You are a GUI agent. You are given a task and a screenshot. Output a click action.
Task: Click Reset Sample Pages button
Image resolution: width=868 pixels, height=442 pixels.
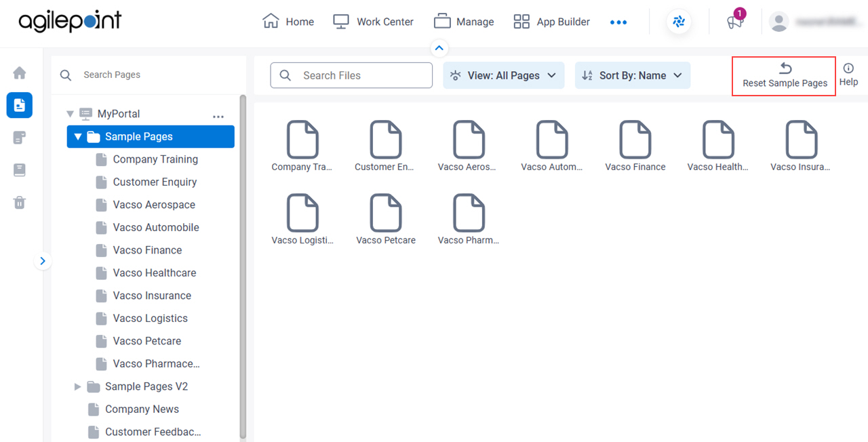785,75
